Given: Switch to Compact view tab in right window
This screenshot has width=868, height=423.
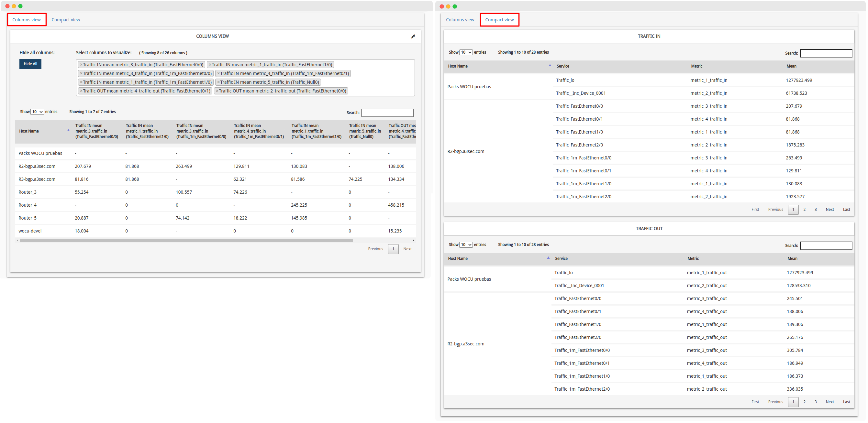Looking at the screenshot, I should 499,20.
